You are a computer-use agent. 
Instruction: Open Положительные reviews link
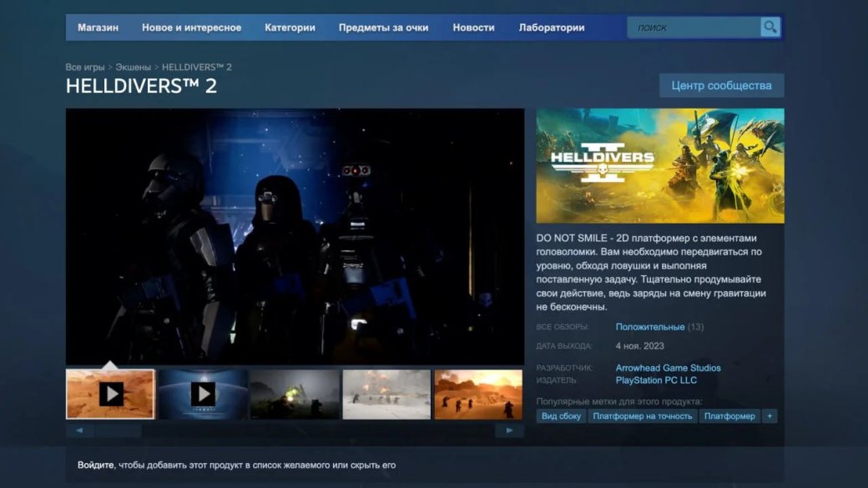[x=650, y=327]
